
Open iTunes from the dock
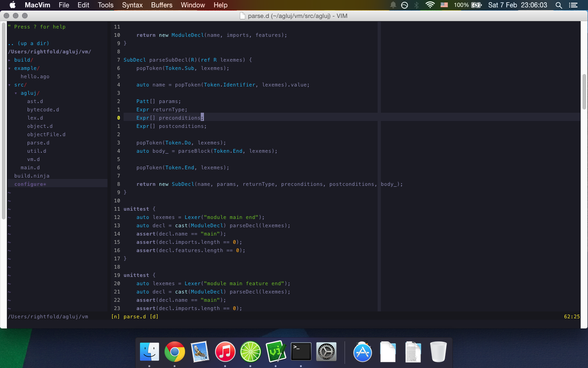(225, 352)
